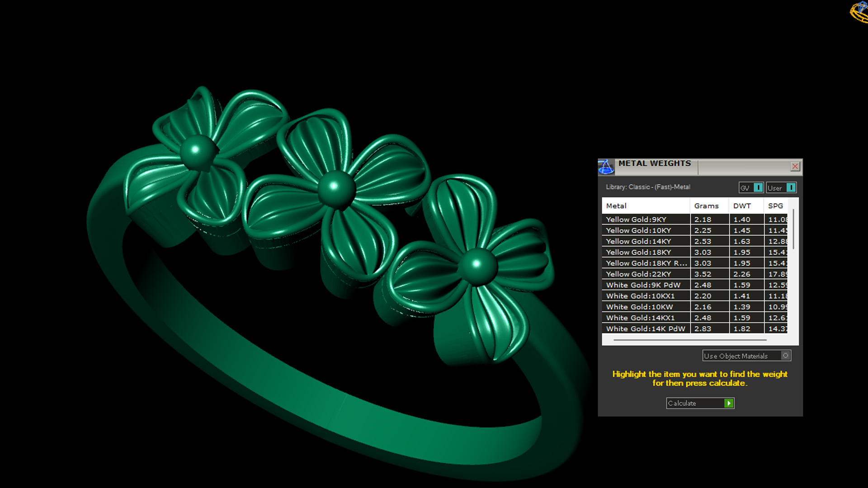Select the Yellow Gold:9KY row
The image size is (868, 488).
click(x=694, y=219)
